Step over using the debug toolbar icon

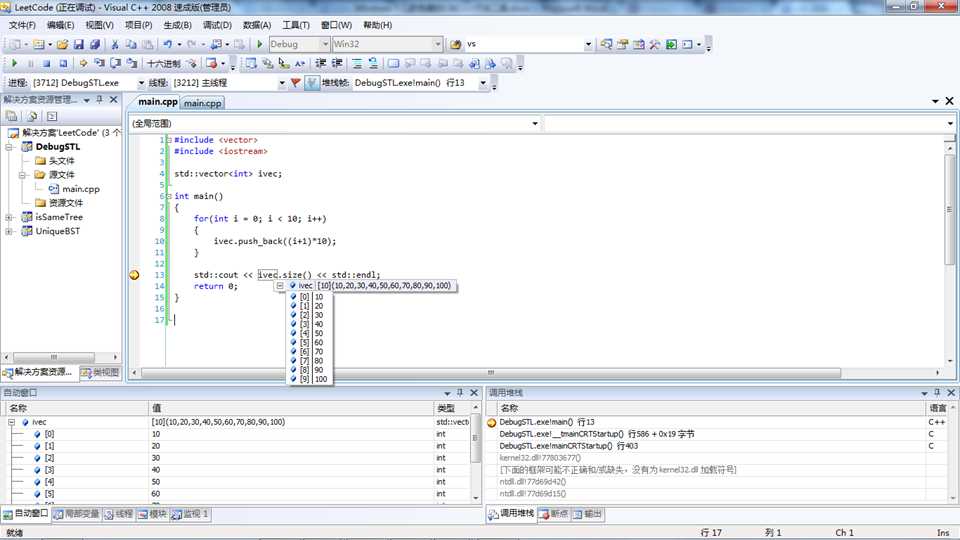[115, 63]
